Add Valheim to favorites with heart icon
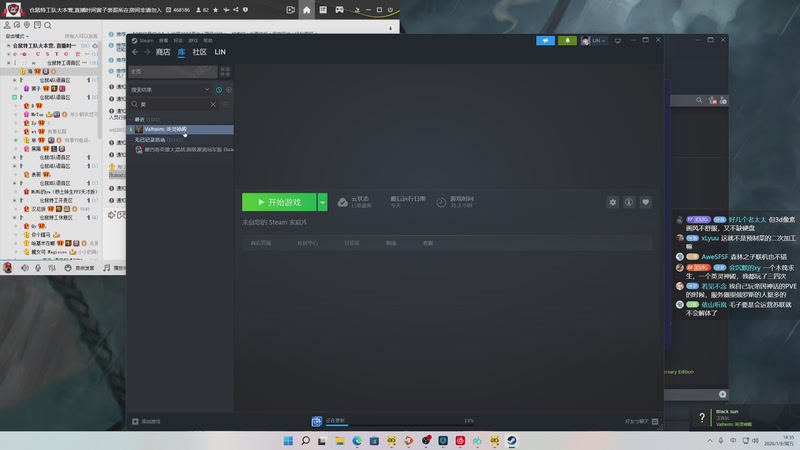Image resolution: width=800 pixels, height=450 pixels. (645, 202)
